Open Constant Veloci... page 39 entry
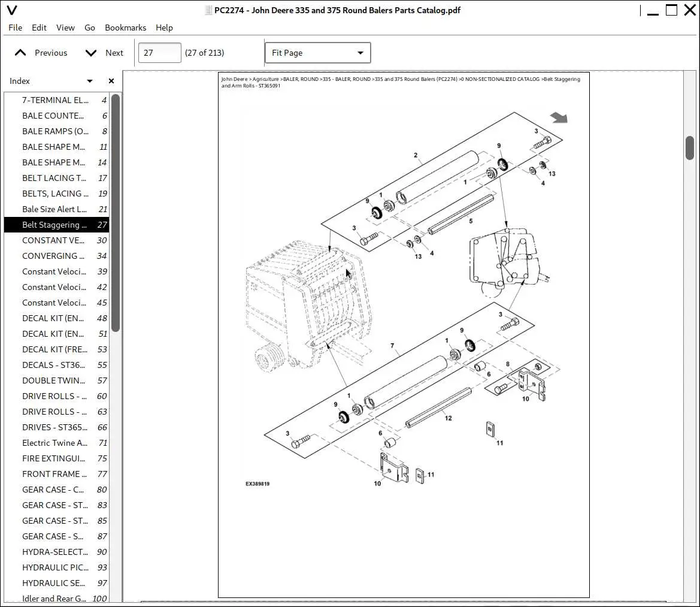This screenshot has width=700, height=607. tap(57, 271)
